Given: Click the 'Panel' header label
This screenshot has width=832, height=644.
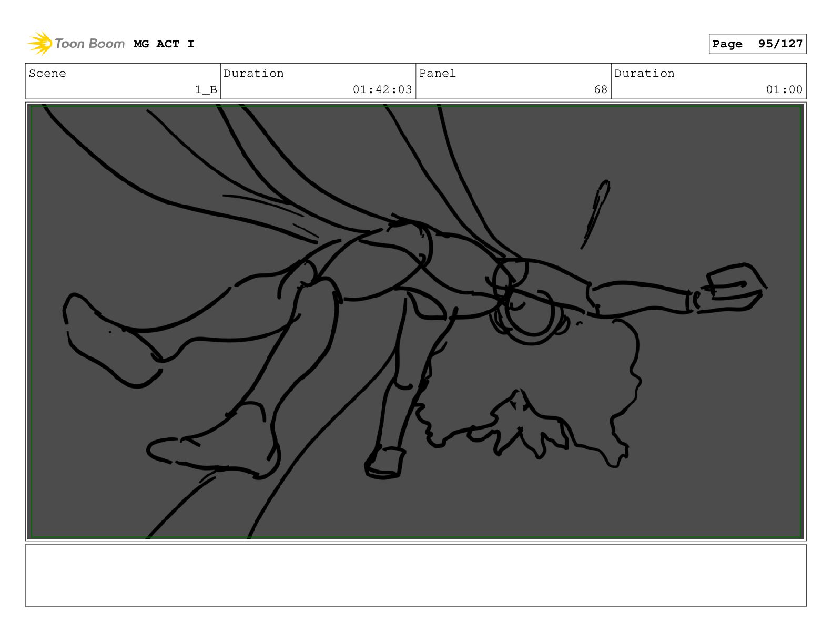Looking at the screenshot, I should (438, 74).
